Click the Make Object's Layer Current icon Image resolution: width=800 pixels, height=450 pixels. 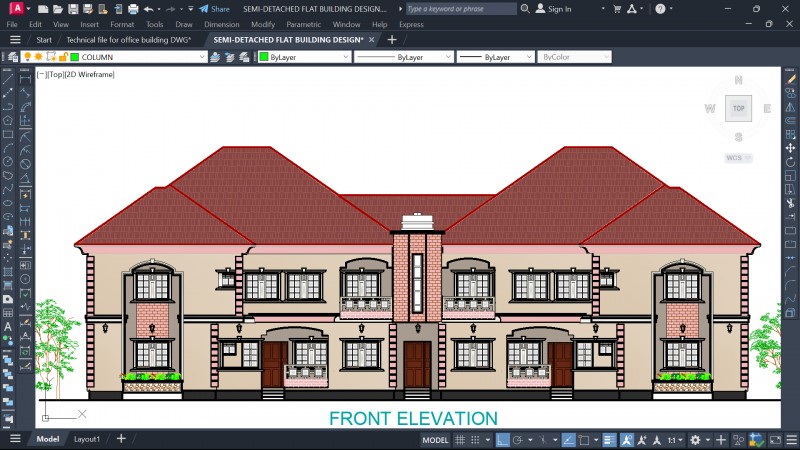pyautogui.click(x=215, y=57)
